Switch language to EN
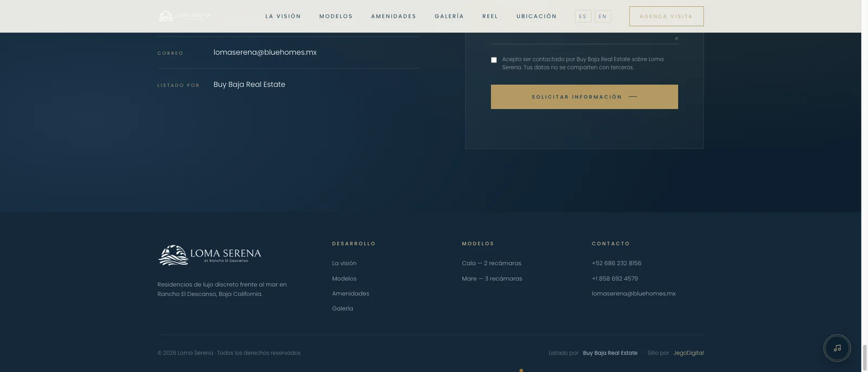Screen dimensions: 868x372 [603, 16]
